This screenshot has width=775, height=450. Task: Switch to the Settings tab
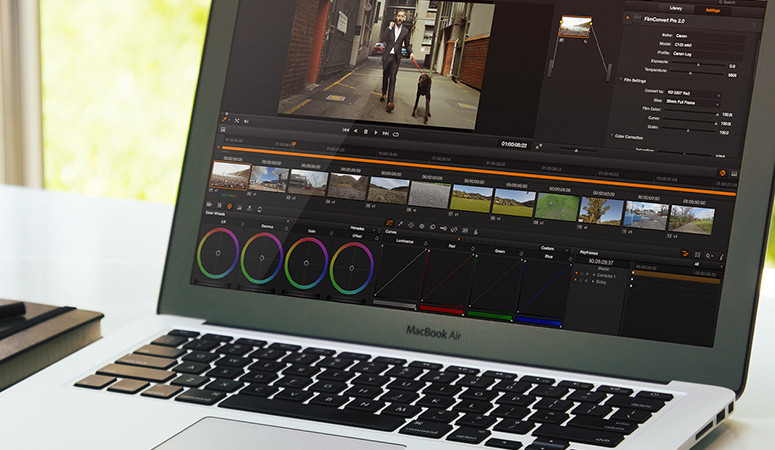click(x=713, y=10)
